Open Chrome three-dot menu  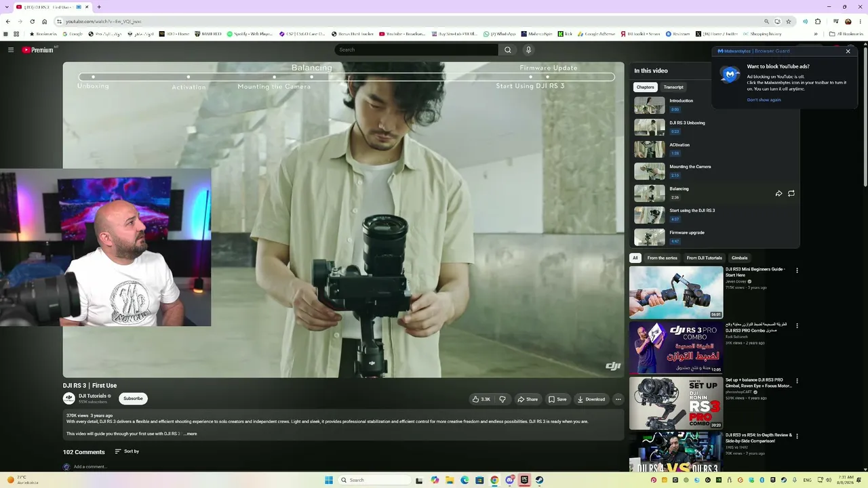tap(860, 22)
